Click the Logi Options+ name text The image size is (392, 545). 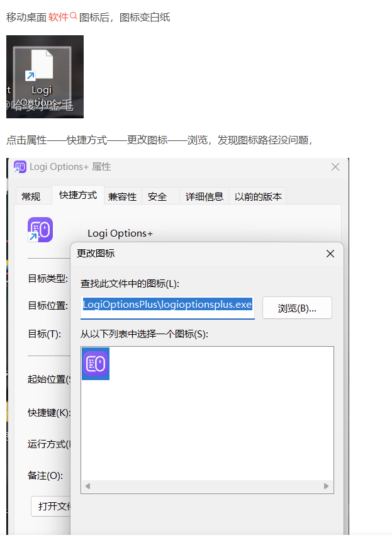tap(120, 233)
